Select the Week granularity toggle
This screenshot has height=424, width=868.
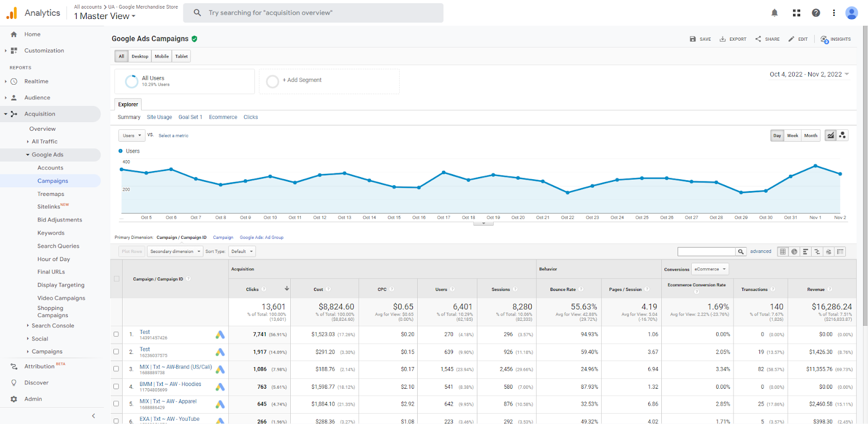793,136
